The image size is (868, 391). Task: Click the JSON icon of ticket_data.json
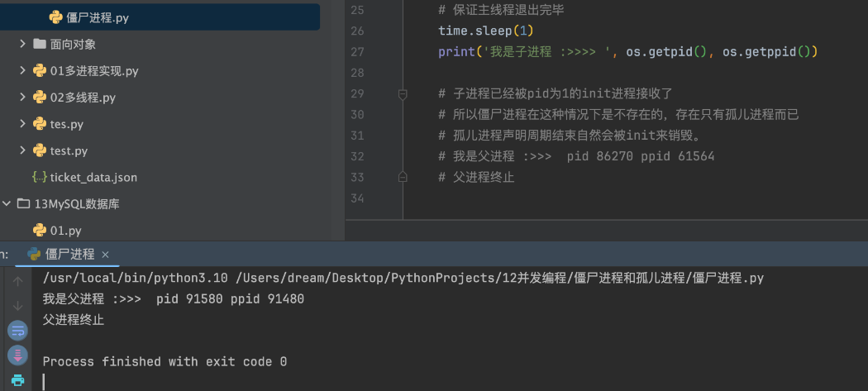tap(40, 177)
